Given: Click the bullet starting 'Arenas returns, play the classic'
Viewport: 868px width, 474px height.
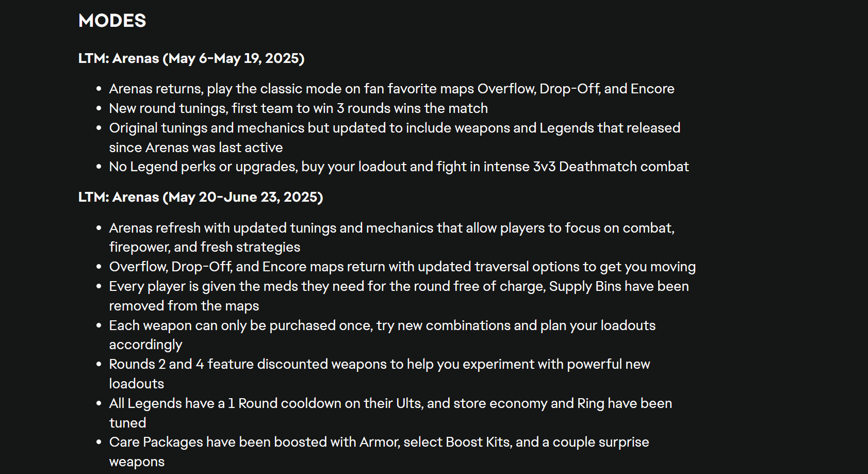Looking at the screenshot, I should tap(391, 89).
